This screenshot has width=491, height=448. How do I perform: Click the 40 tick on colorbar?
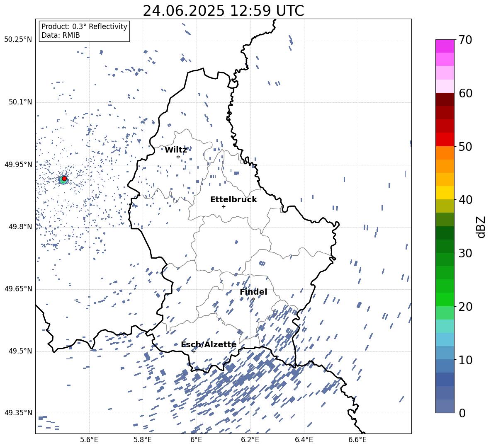(x=465, y=200)
